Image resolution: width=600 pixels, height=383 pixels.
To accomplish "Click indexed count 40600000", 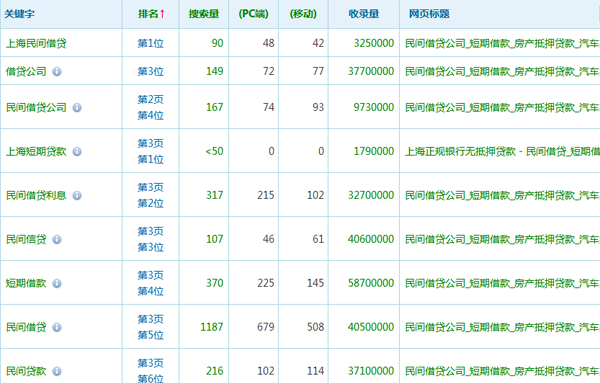I will tap(371, 240).
